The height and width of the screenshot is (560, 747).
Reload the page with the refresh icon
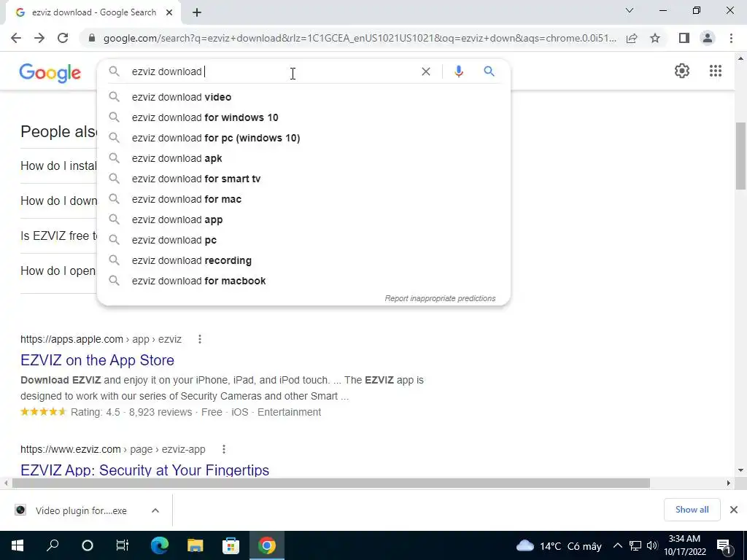(x=63, y=38)
